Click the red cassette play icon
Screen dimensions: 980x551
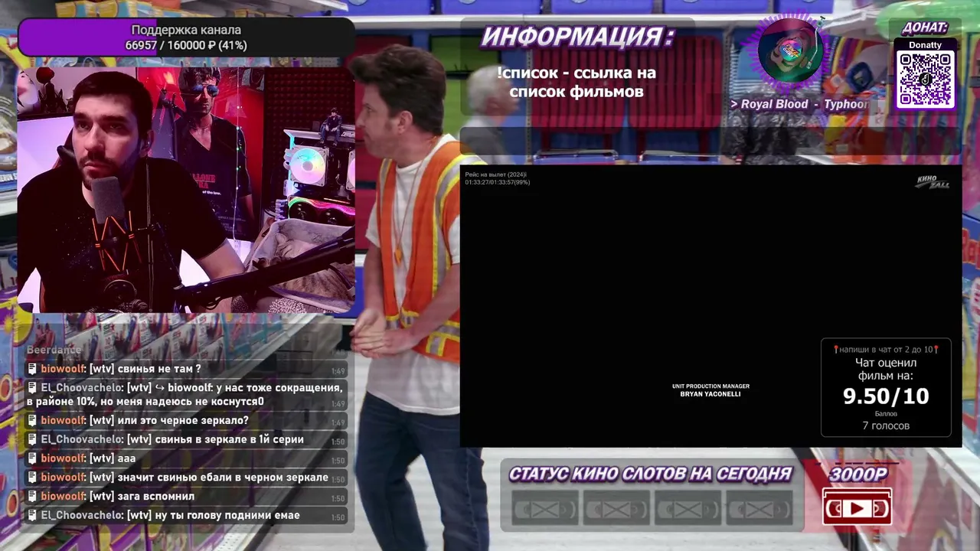pyautogui.click(x=857, y=507)
